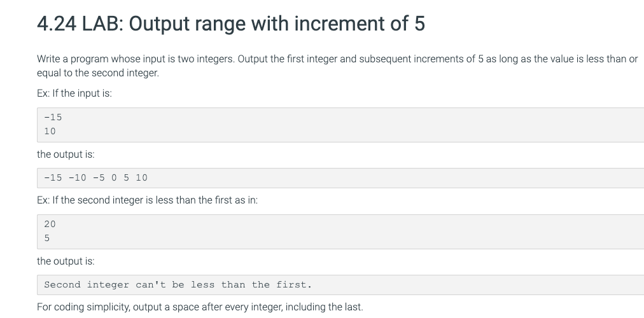Click the "4.24 LAB" heading title

(231, 24)
